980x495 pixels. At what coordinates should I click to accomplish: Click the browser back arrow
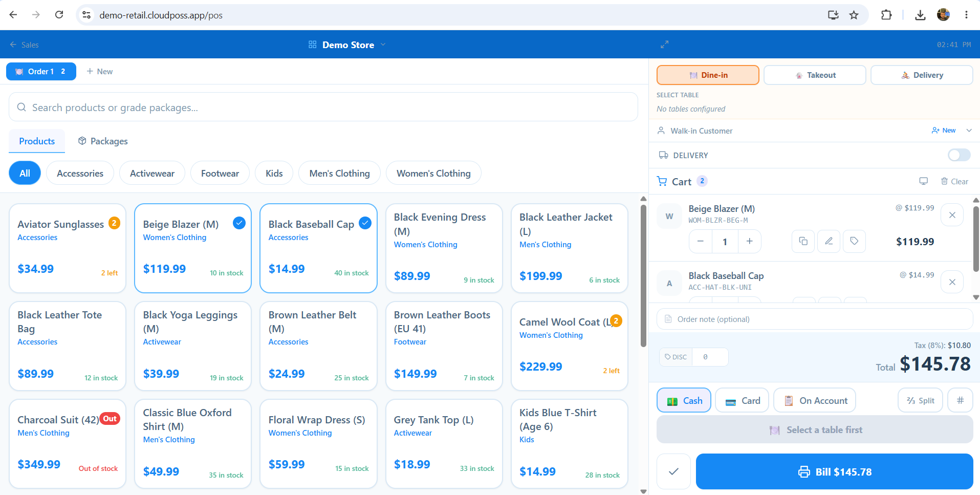(x=13, y=15)
